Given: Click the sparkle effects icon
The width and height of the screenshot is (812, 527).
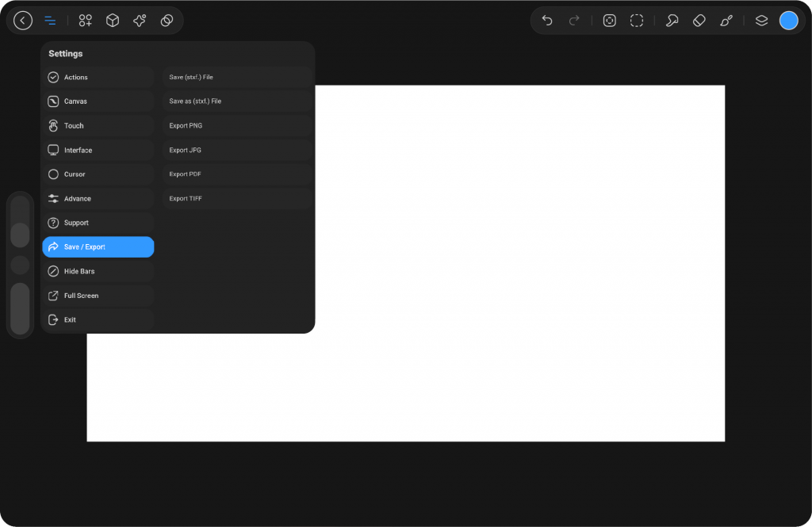Looking at the screenshot, I should pyautogui.click(x=140, y=21).
